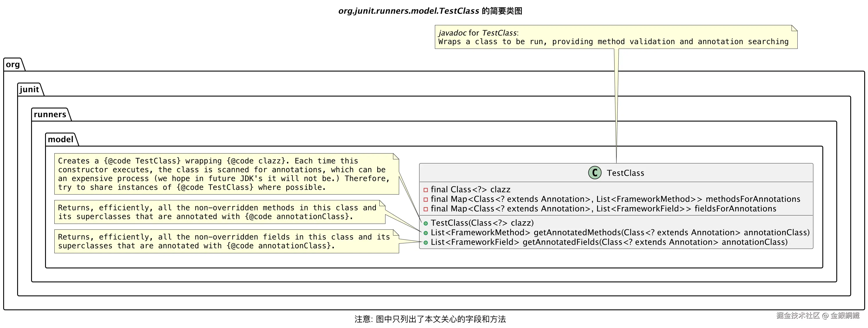This screenshot has height=328, width=868.
Task: Click green circle icon beside getAnnotatedFields
Action: click(426, 243)
